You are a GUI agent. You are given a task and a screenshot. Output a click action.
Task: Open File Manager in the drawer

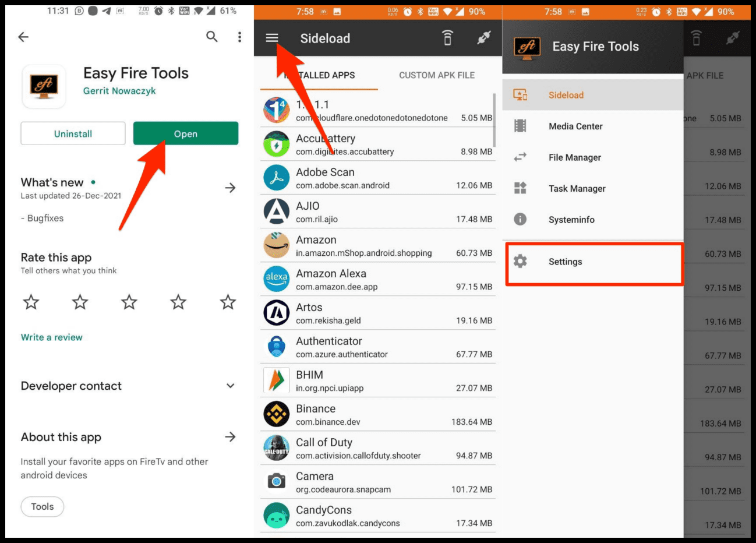pyautogui.click(x=592, y=157)
